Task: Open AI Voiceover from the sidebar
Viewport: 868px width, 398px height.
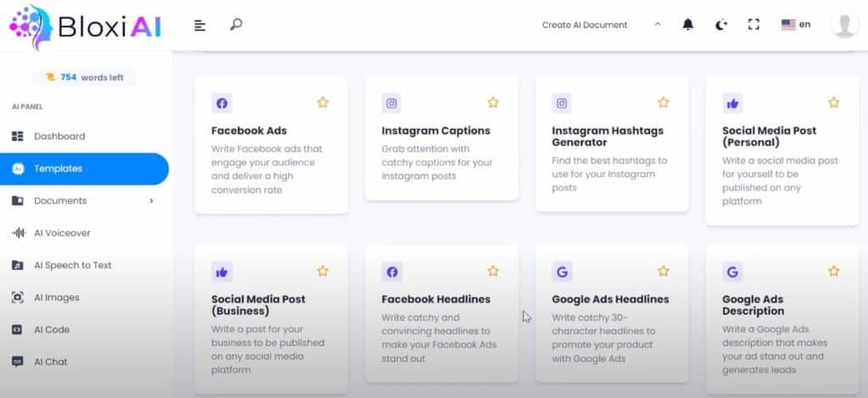Action: click(62, 233)
